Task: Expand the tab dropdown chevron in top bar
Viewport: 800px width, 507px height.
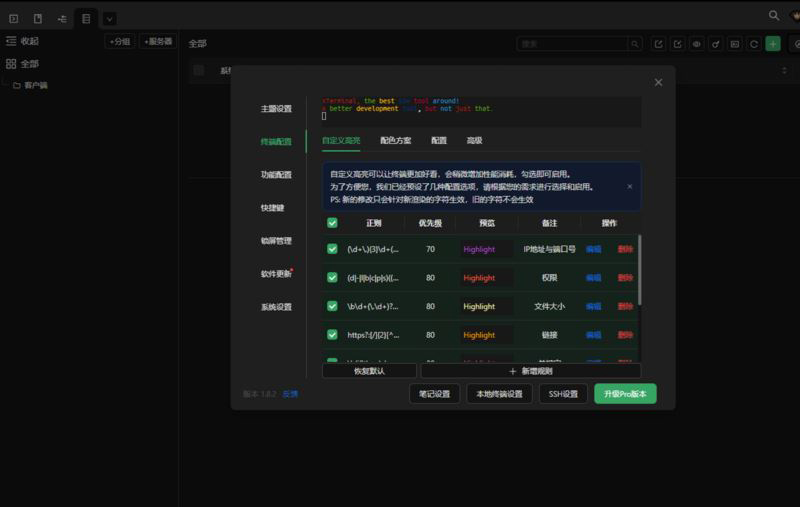Action: coord(109,18)
